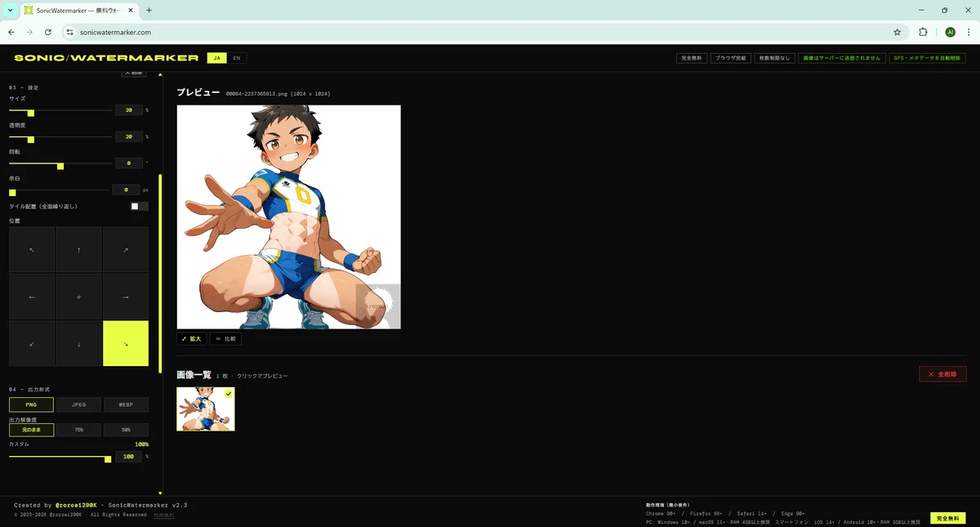Click 全削除 delete all button
This screenshot has height=527, width=980.
(x=942, y=374)
